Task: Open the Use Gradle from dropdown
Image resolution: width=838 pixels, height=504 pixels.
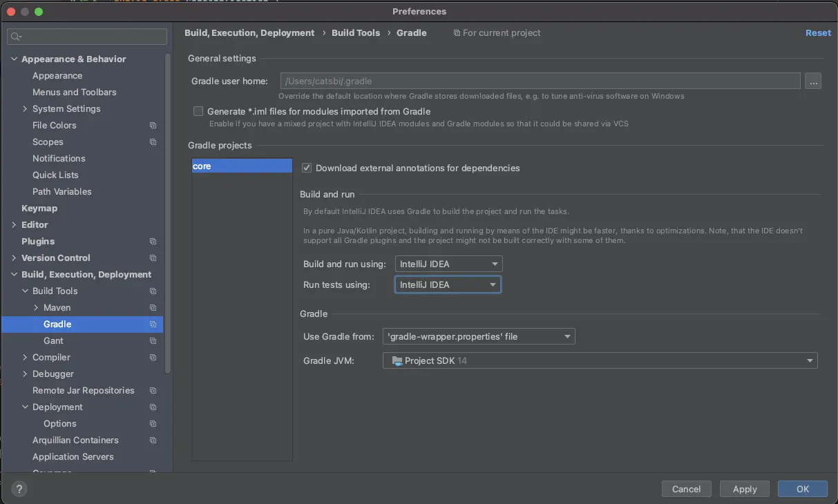Action: click(479, 337)
